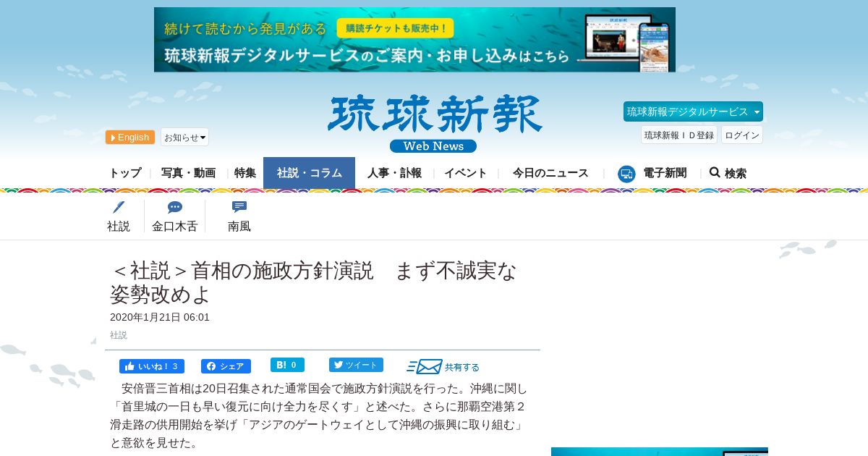Click 琉球新報ＩＤ登録 button
868x456 pixels.
click(x=679, y=135)
